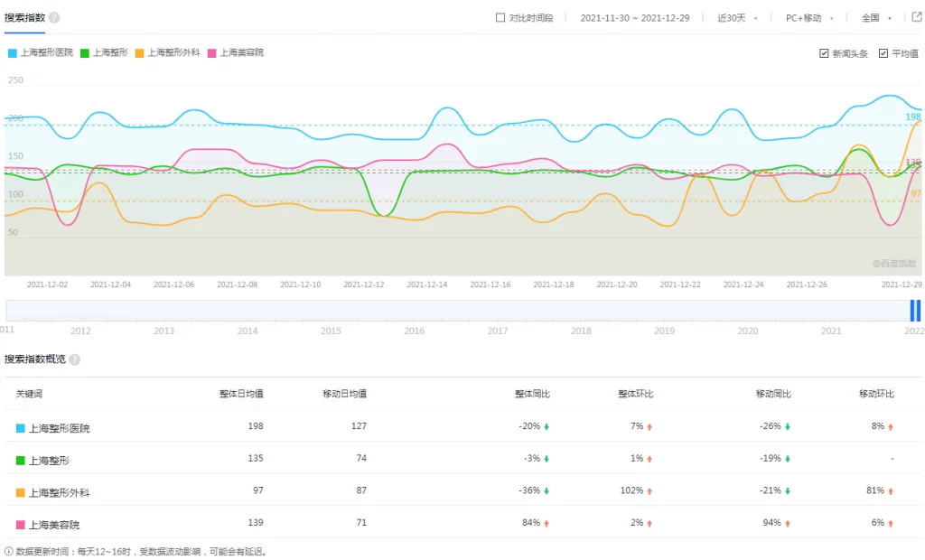Click the orange swatch in the 上海整形外科 table row

[20, 492]
